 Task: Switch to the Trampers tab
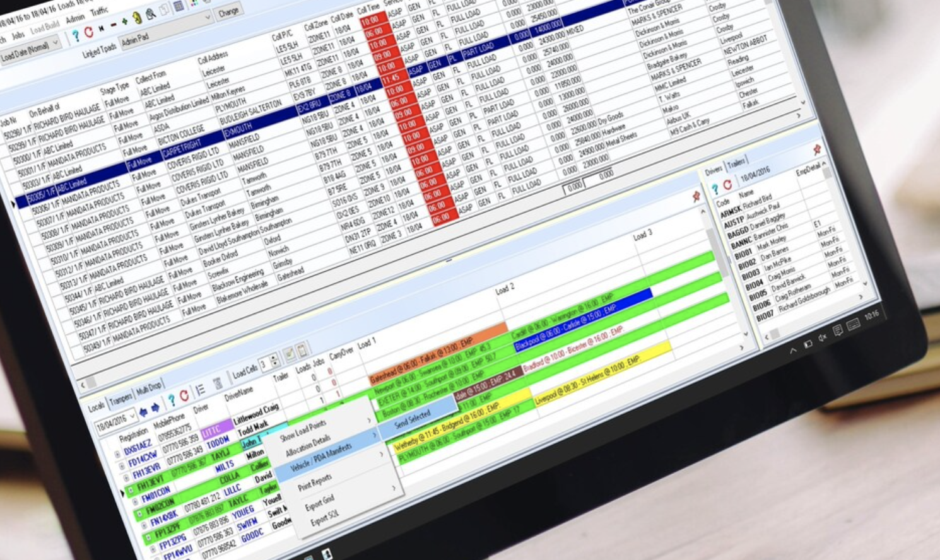click(120, 399)
